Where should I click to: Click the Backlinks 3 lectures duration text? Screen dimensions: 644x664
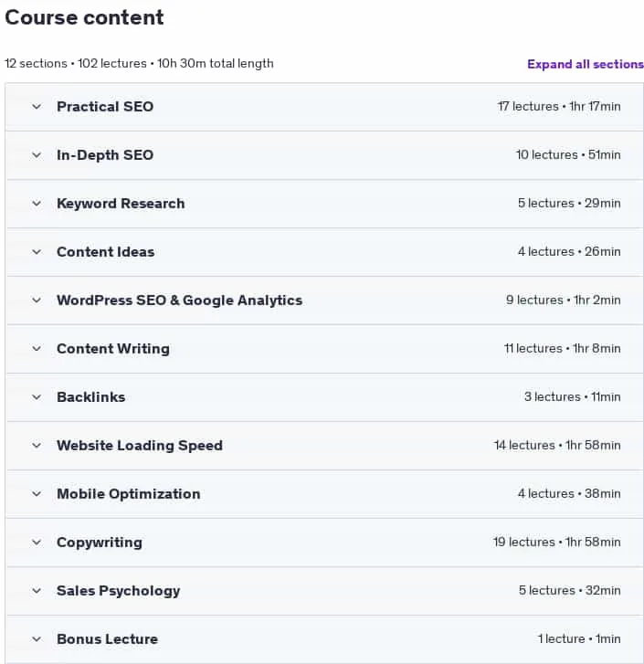point(573,396)
